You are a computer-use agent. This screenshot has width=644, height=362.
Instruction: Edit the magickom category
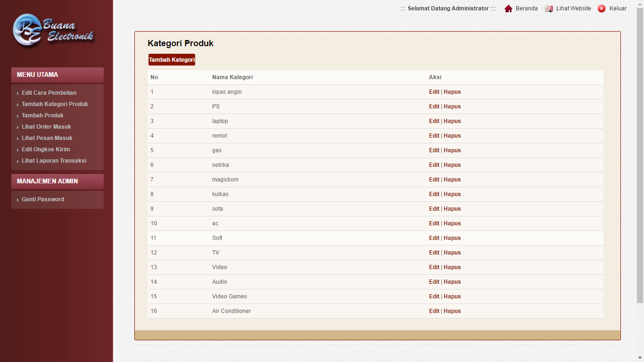(x=434, y=180)
